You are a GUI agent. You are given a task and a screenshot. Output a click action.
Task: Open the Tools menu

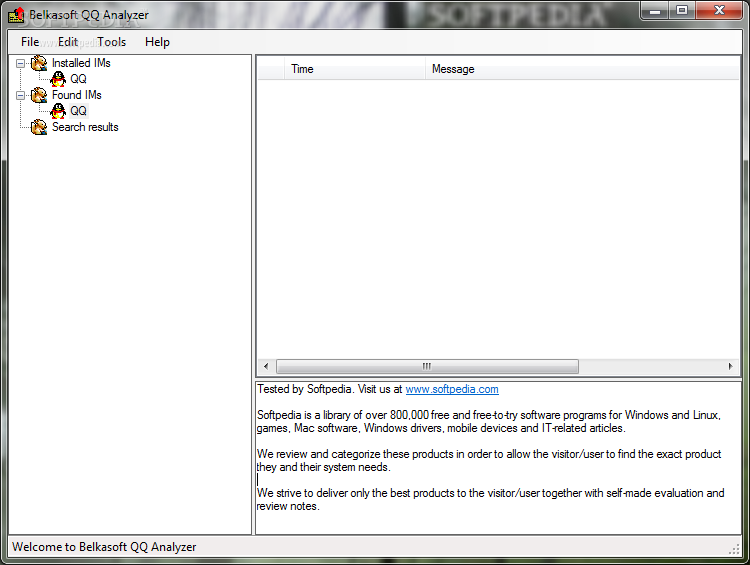[x=111, y=42]
